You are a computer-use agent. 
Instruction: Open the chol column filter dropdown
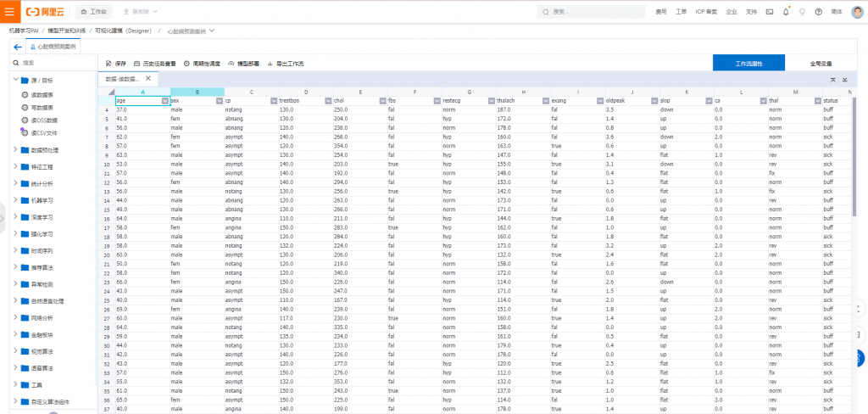coord(382,102)
